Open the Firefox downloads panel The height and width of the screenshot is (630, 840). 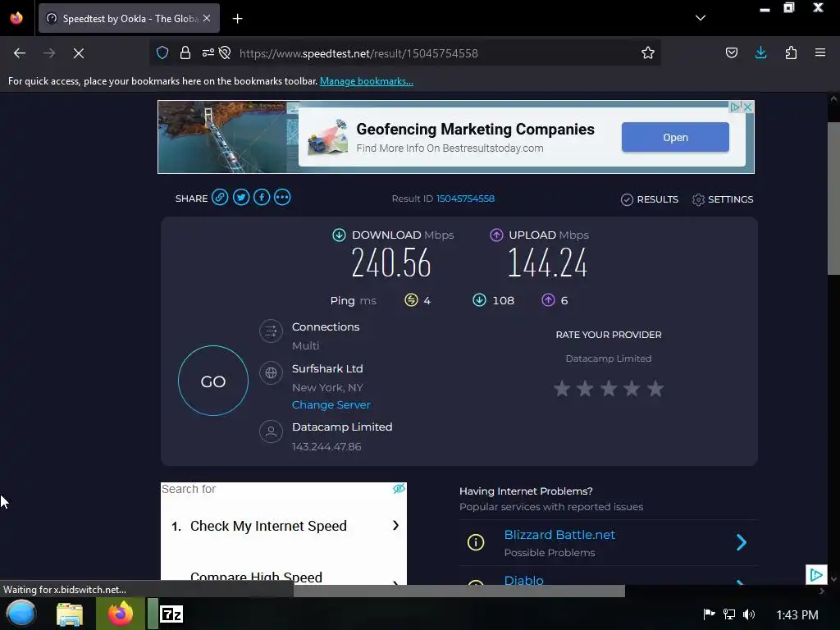coord(760,52)
